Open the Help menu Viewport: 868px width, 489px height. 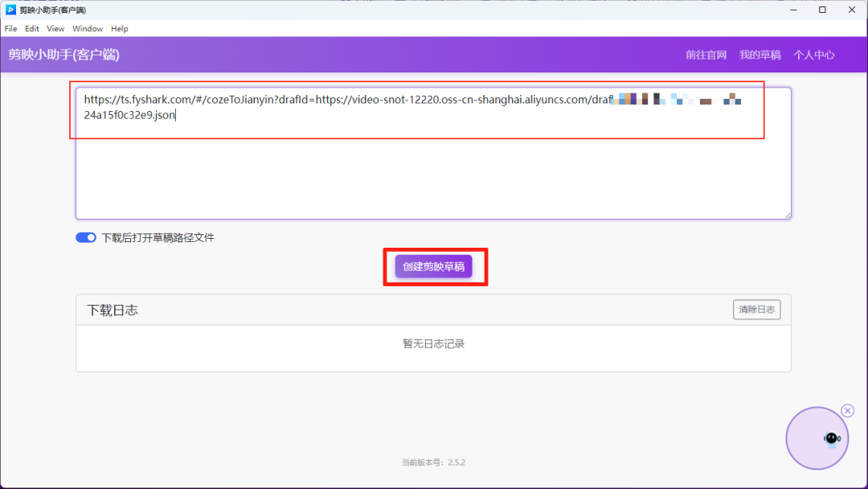pos(120,29)
